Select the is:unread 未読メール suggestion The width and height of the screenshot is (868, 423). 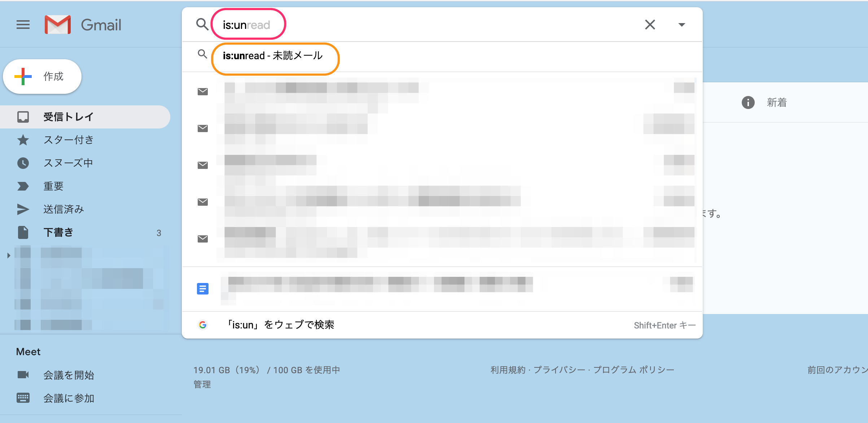pyautogui.click(x=442, y=56)
